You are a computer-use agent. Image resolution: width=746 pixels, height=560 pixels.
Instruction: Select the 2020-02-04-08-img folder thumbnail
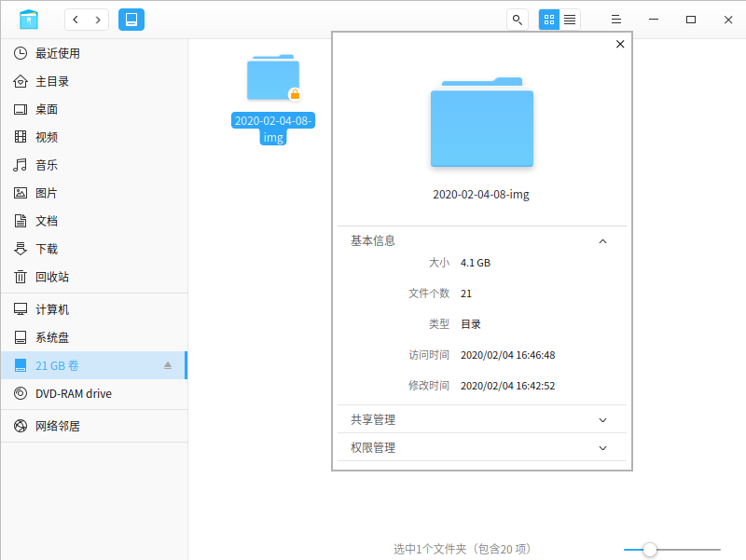273,79
